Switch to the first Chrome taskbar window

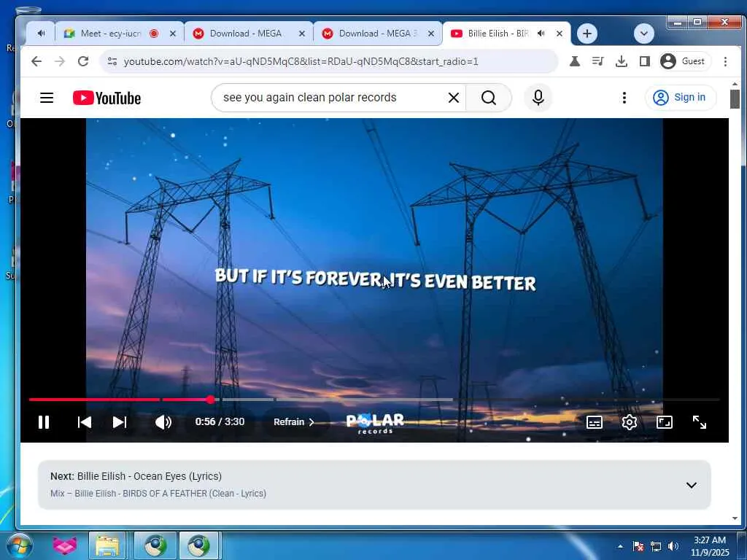[x=155, y=545]
